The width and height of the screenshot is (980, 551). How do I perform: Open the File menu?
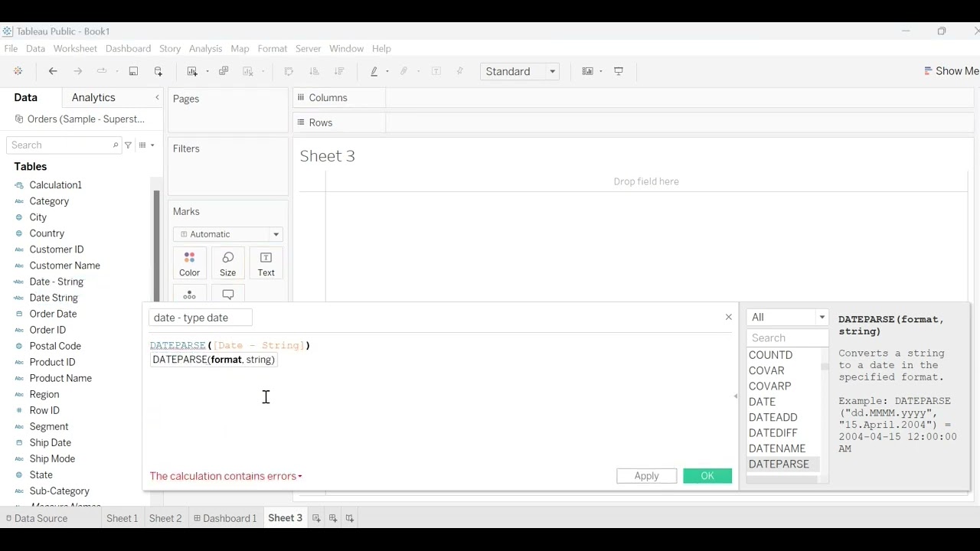tap(11, 48)
